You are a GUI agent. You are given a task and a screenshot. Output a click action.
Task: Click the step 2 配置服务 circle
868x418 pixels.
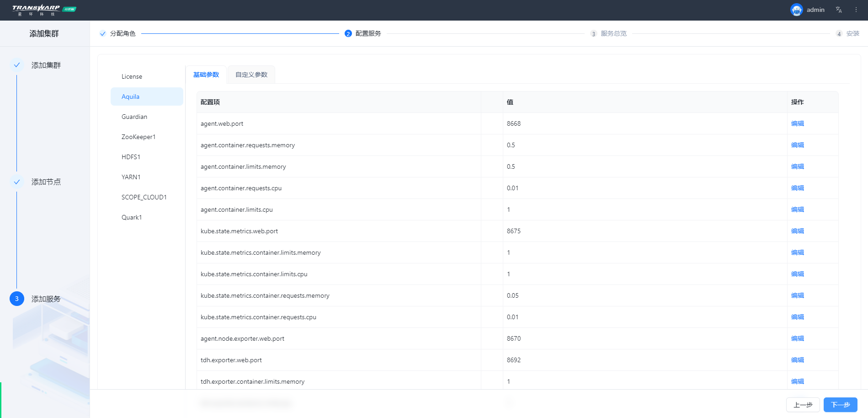(348, 33)
